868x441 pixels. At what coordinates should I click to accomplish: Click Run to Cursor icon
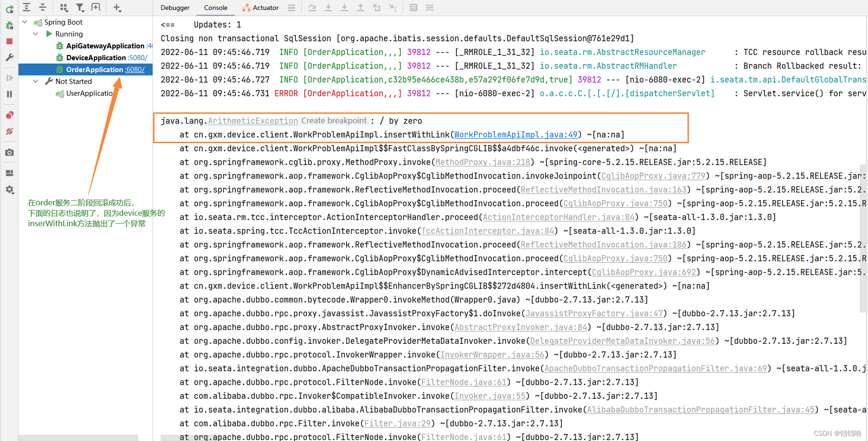pyautogui.click(x=393, y=8)
